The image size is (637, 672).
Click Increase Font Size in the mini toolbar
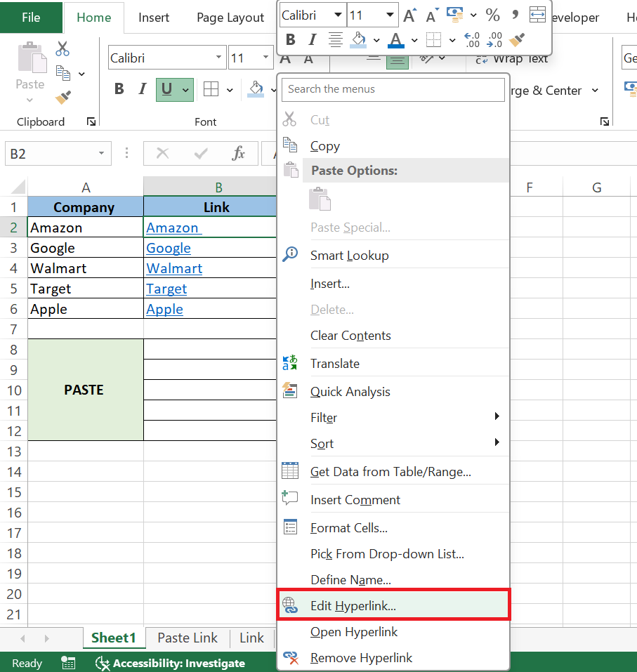(410, 15)
